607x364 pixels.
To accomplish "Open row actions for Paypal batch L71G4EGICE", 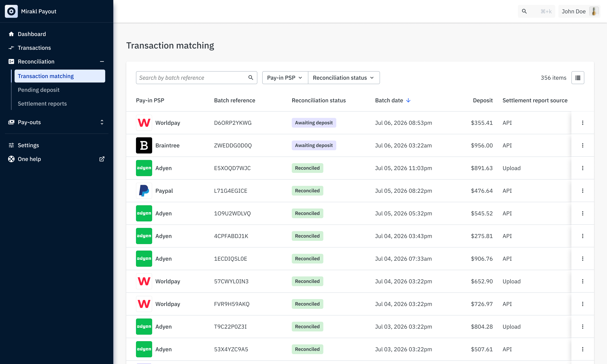I will click(x=583, y=191).
